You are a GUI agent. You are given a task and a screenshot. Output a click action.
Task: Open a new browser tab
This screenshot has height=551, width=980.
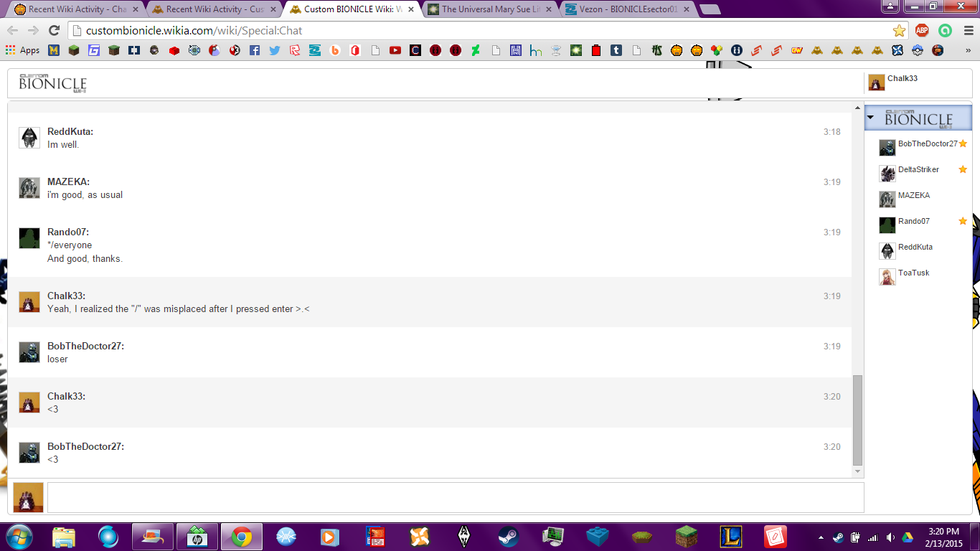click(710, 9)
